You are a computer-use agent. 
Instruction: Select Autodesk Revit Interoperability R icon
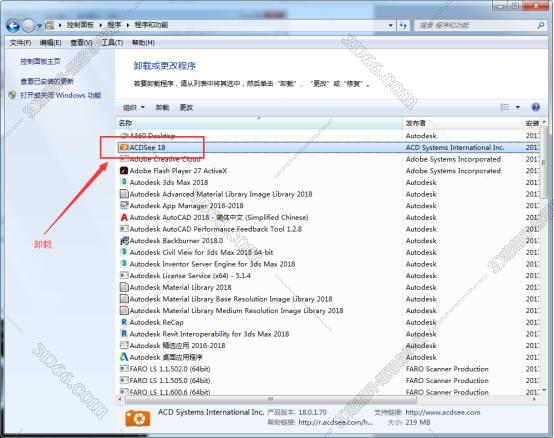pos(124,334)
